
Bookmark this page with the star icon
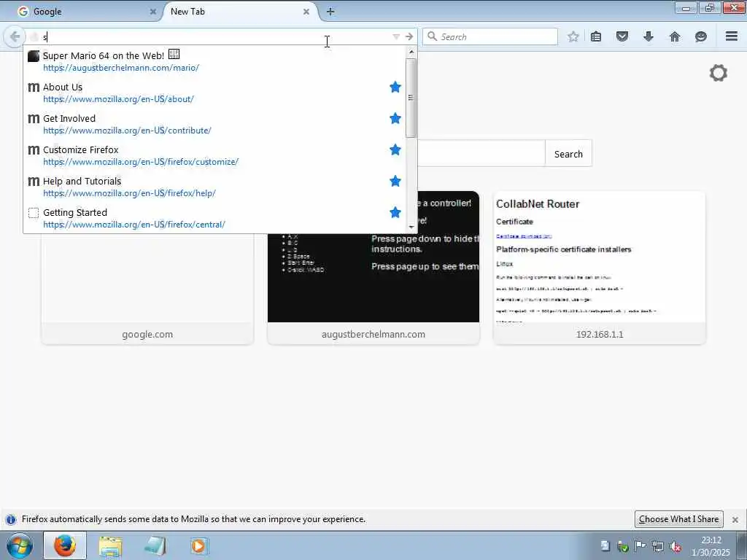573,36
